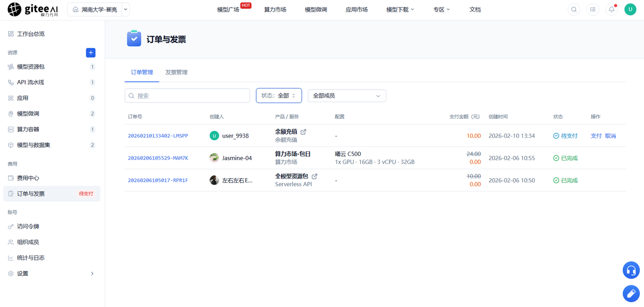Click the blue plus button beside 资源
The width and height of the screenshot is (644, 307).
[91, 53]
